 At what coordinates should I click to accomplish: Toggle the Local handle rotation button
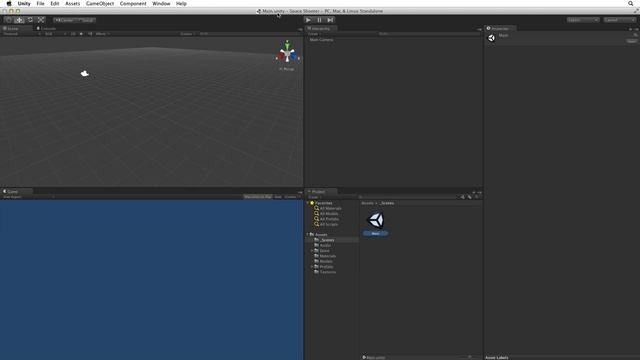pos(87,20)
